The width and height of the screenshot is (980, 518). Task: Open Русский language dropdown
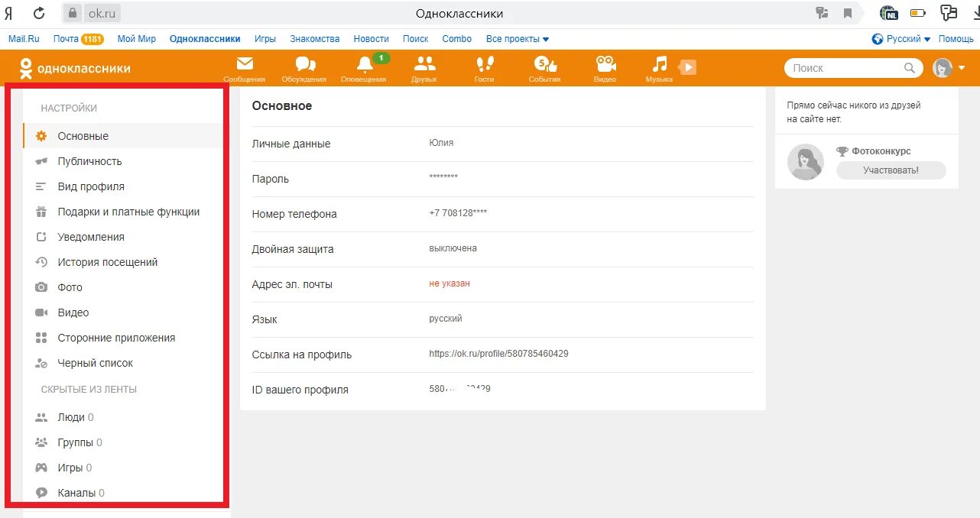coord(901,39)
